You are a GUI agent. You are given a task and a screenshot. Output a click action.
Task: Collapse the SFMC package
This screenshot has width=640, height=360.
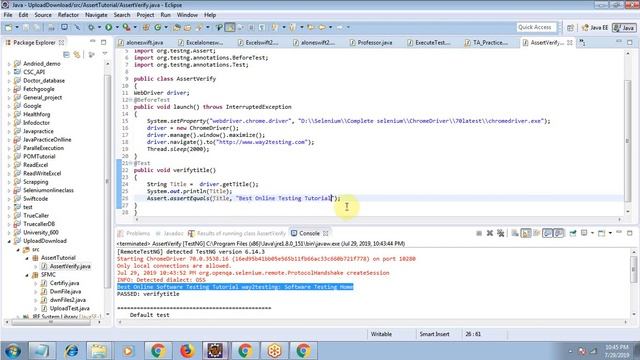coord(27,275)
